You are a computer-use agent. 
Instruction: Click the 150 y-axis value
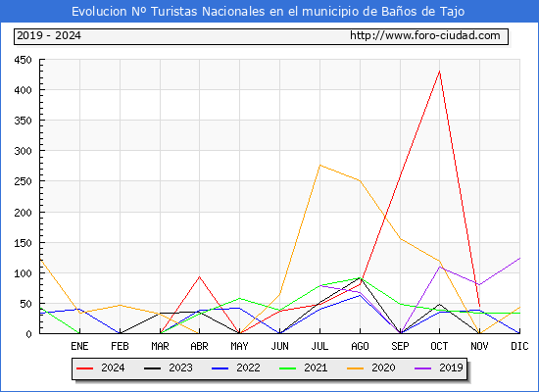[x=23, y=243]
